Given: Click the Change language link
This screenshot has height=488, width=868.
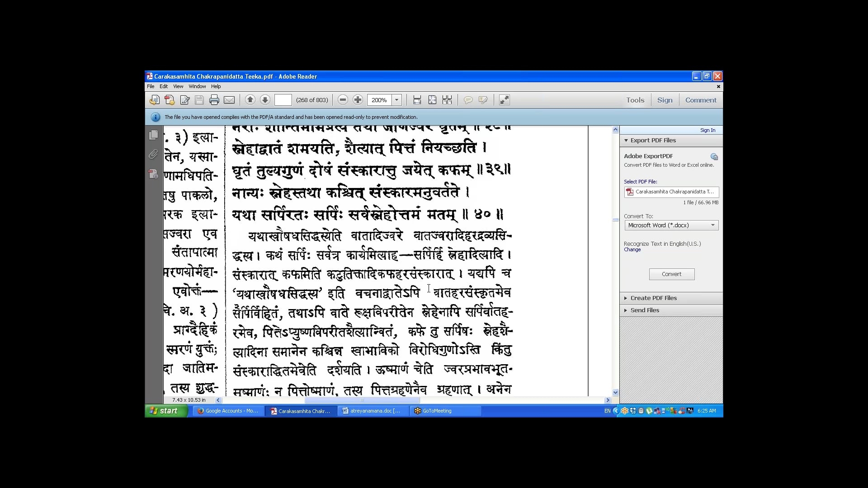Looking at the screenshot, I should pyautogui.click(x=632, y=249).
